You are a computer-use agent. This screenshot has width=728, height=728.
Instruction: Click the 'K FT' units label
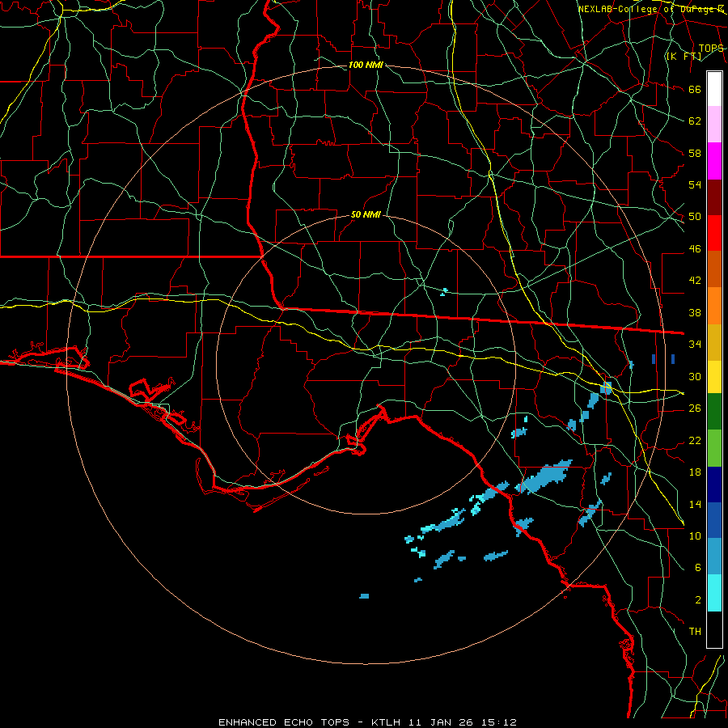pos(684,56)
